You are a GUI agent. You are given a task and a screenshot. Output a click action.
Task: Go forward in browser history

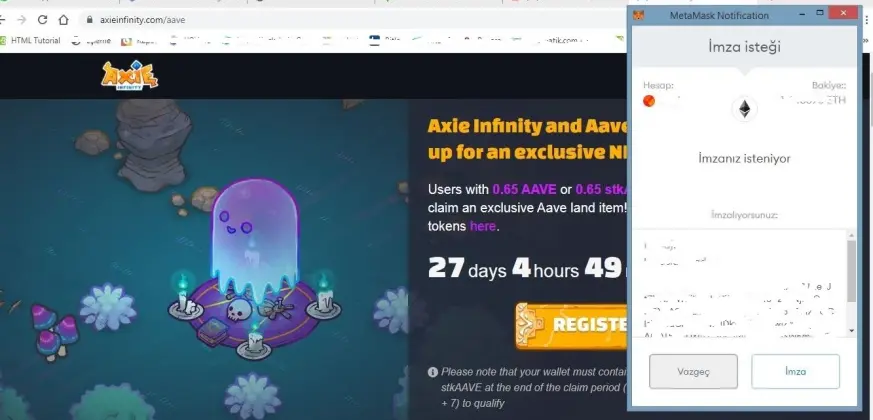click(21, 19)
